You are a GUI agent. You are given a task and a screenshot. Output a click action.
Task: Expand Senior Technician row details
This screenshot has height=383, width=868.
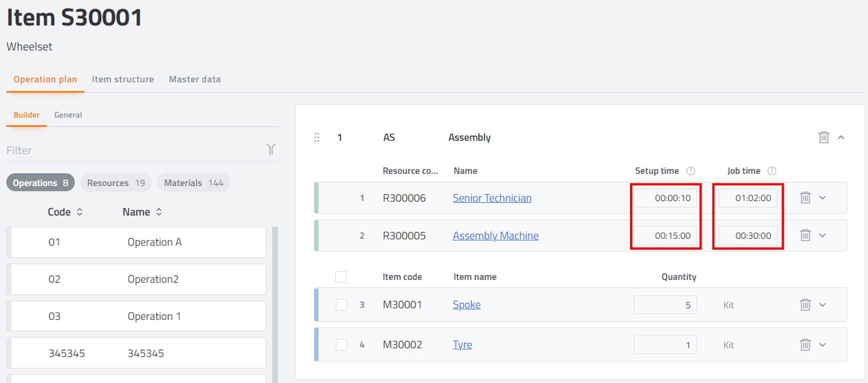[x=823, y=197]
